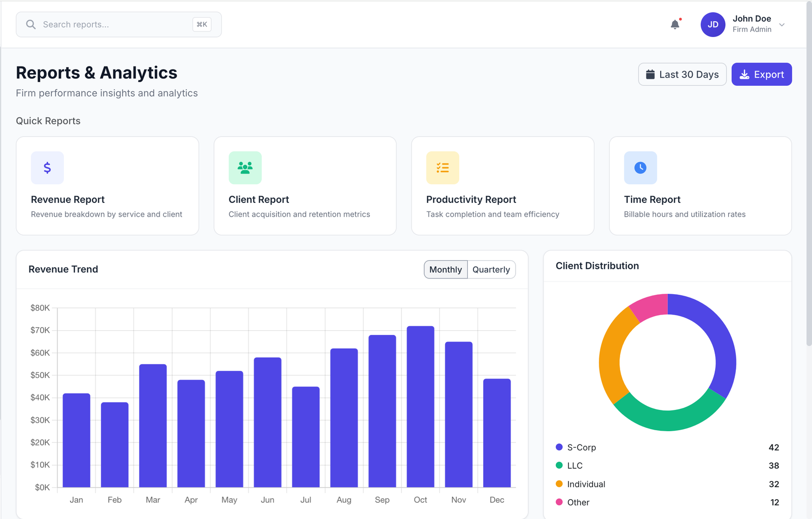Click the Individual segment color dot

tap(559, 484)
